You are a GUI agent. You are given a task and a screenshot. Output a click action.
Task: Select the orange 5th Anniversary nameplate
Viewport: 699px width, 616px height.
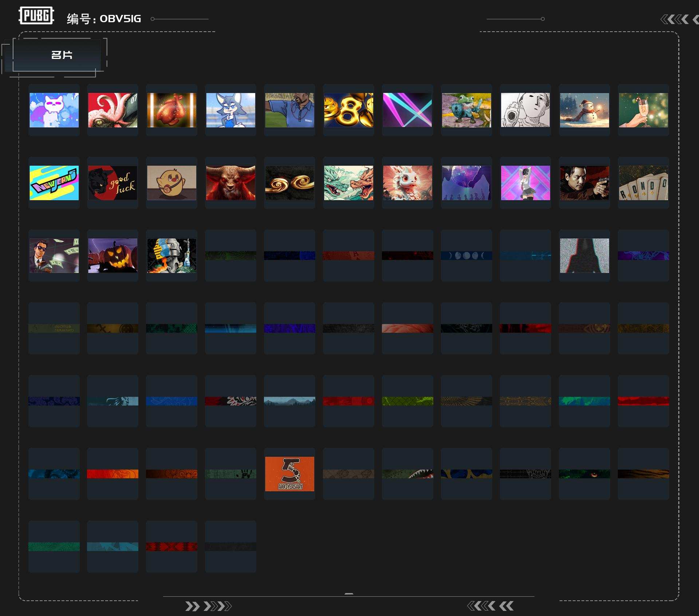click(x=290, y=474)
